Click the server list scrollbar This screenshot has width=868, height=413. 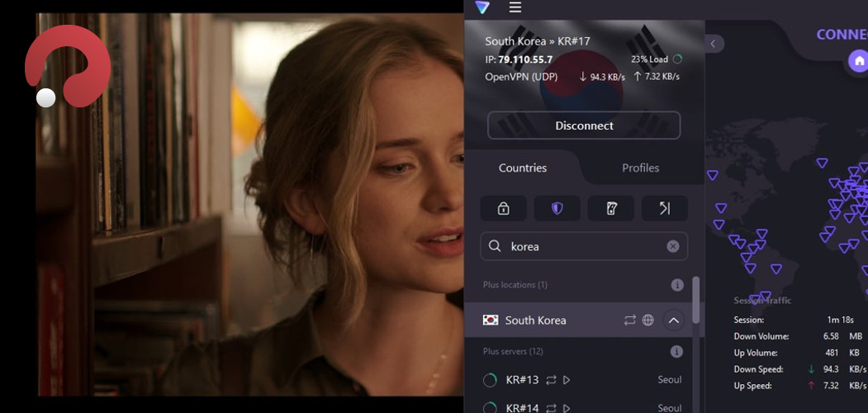[696, 301]
